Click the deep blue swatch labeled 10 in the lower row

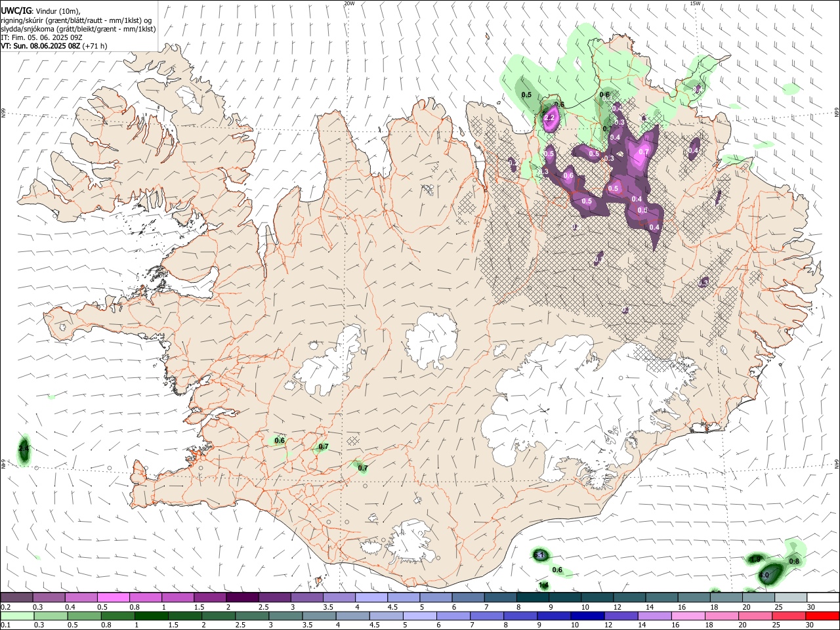coord(587,616)
